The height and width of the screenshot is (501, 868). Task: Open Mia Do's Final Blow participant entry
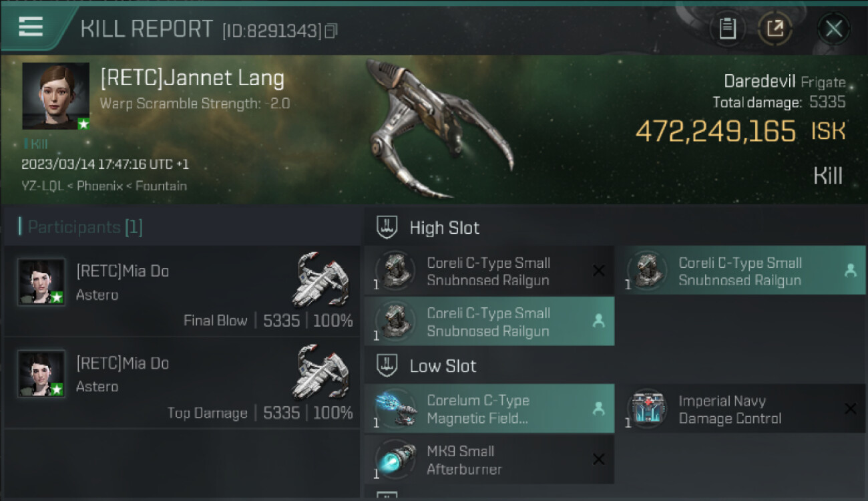182,291
